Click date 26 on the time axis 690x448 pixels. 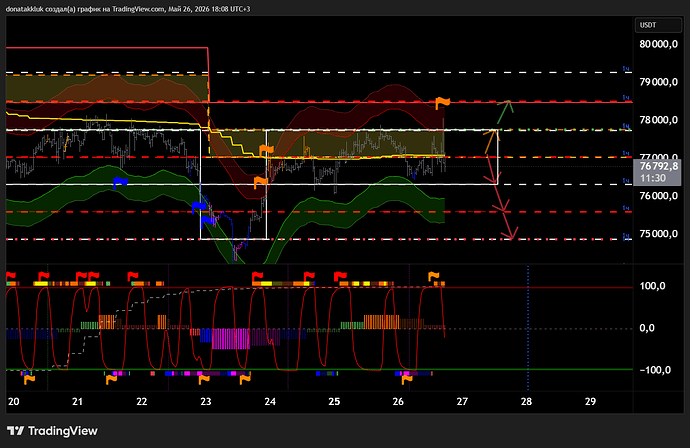tap(398, 401)
